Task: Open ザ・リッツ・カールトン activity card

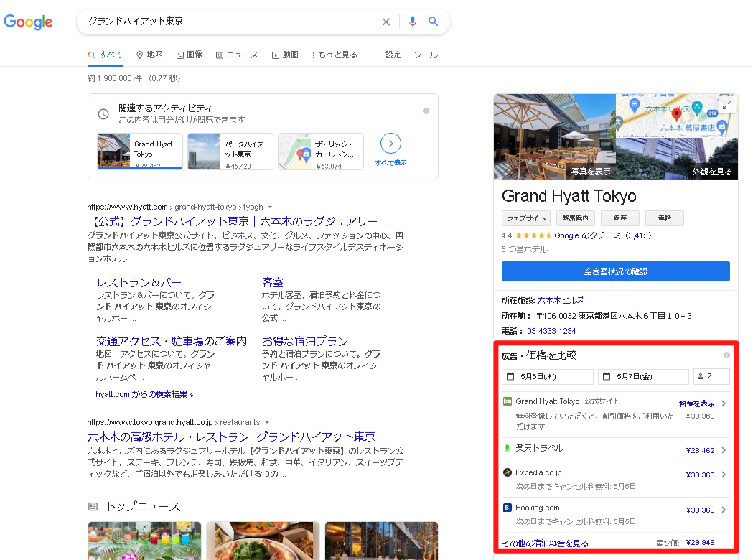Action: pyautogui.click(x=321, y=151)
